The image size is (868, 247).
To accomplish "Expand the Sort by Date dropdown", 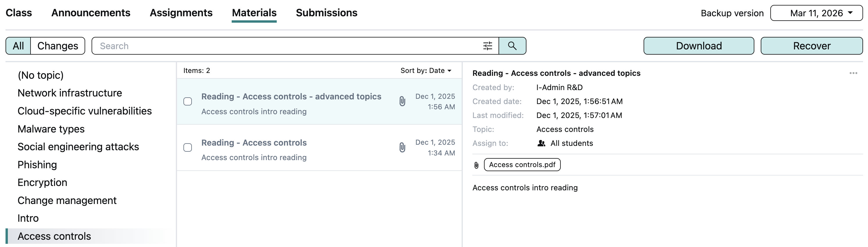I will click(426, 70).
